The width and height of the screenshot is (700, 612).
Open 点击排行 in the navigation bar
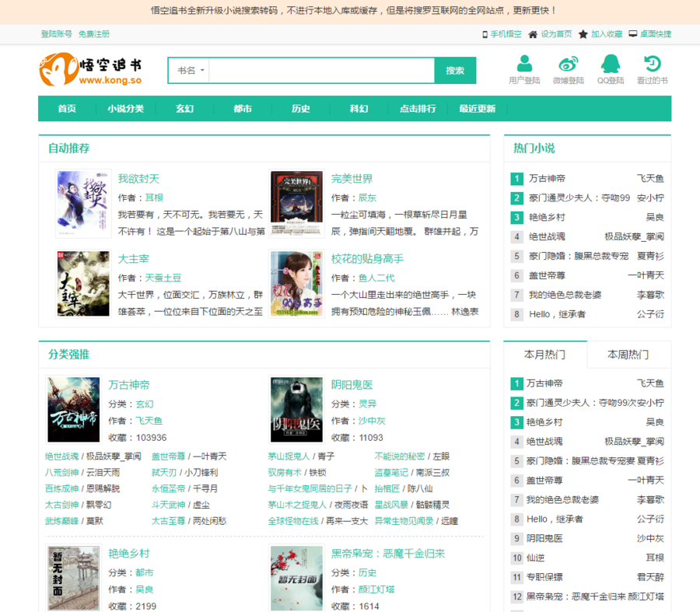click(418, 109)
